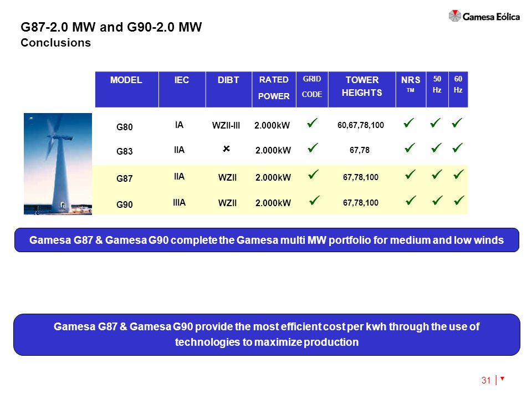Screen dimensions: 532x399
Task: Click G87 60 Hz checkmark
Action: (x=458, y=175)
